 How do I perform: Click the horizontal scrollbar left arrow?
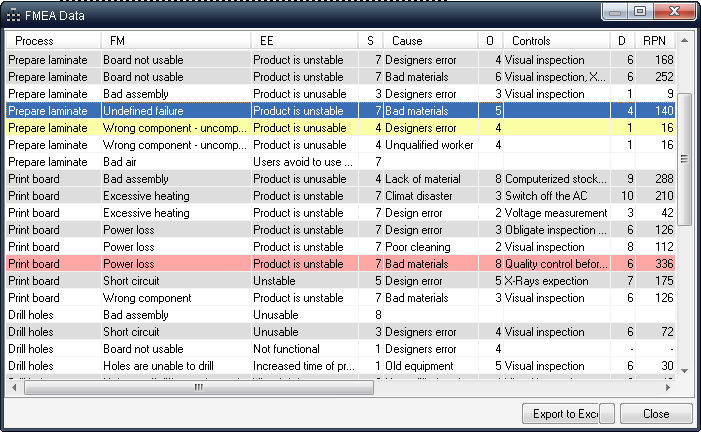click(13, 388)
